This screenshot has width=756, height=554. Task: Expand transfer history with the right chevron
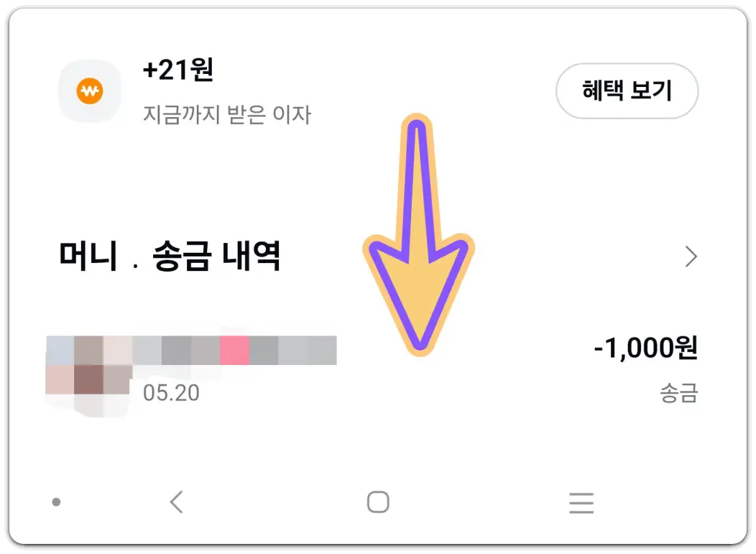click(x=691, y=257)
